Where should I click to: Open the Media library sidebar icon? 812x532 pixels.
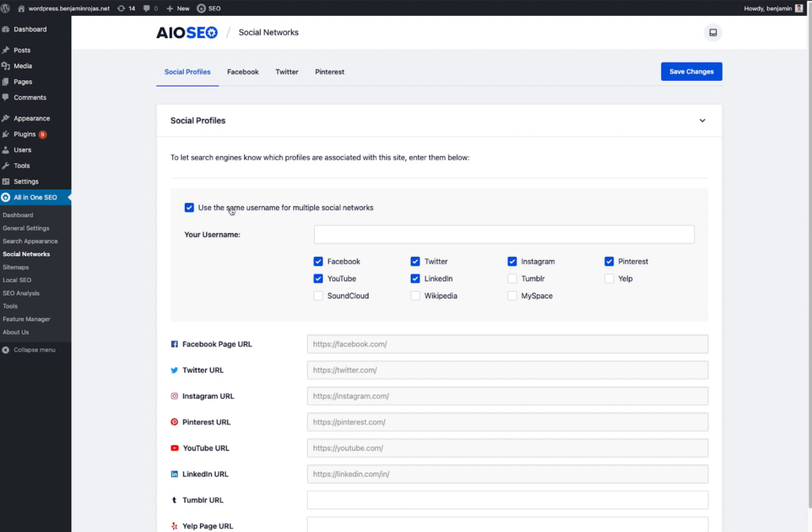click(x=6, y=67)
